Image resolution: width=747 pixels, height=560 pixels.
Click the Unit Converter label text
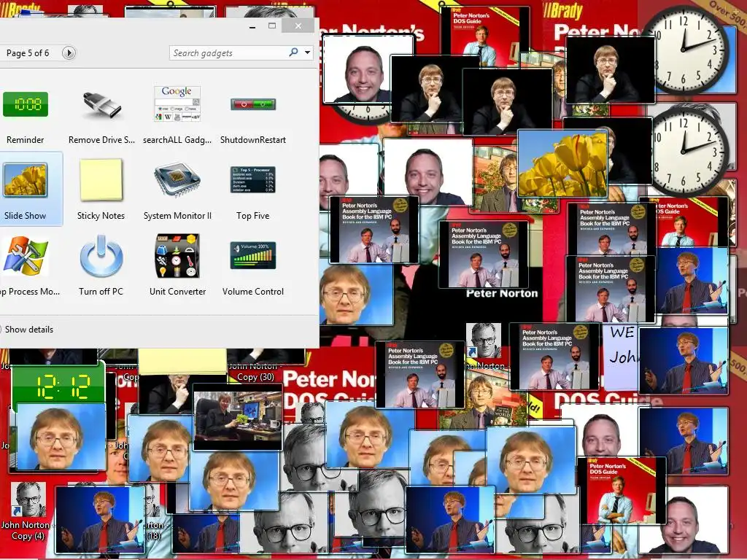coord(177,292)
